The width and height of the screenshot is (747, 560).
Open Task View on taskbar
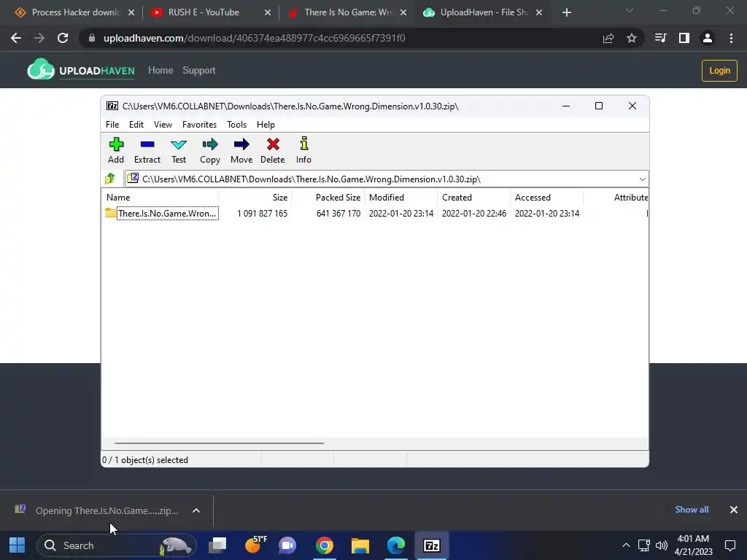217,545
